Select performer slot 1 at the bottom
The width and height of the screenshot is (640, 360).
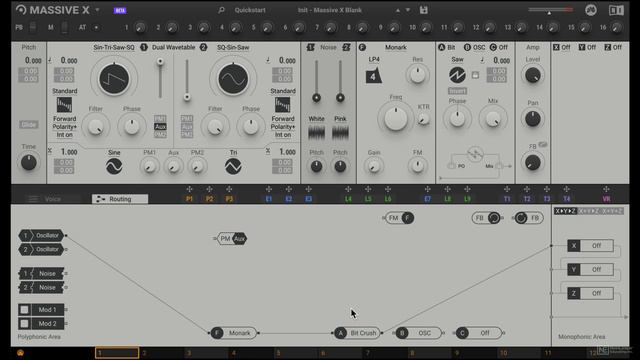[x=117, y=352]
